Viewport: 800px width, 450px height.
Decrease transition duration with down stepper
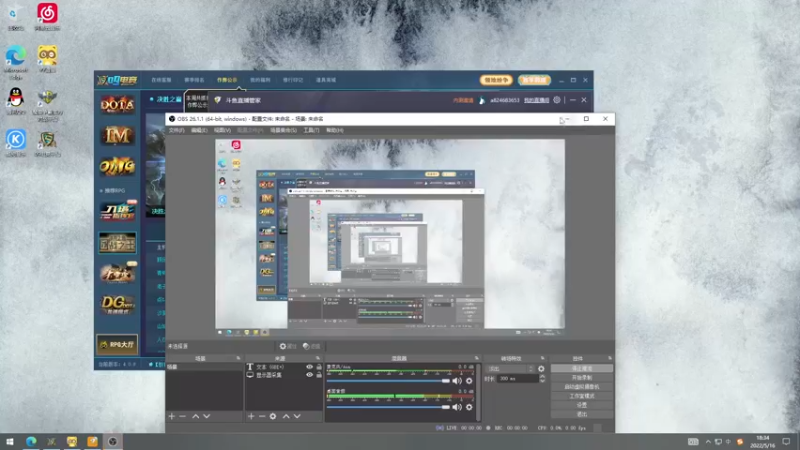[x=542, y=381]
